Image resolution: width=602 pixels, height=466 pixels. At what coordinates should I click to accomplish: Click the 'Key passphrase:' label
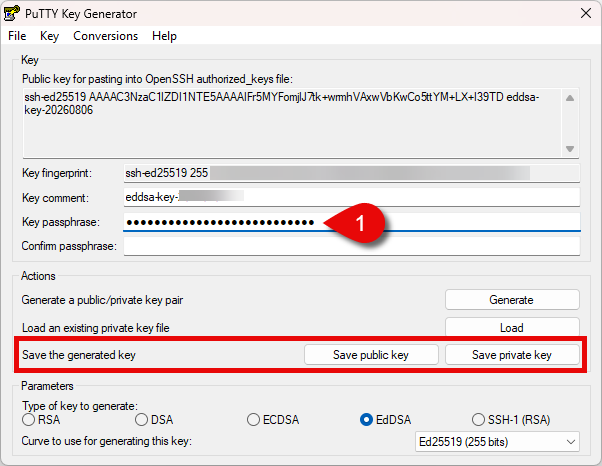pos(61,222)
